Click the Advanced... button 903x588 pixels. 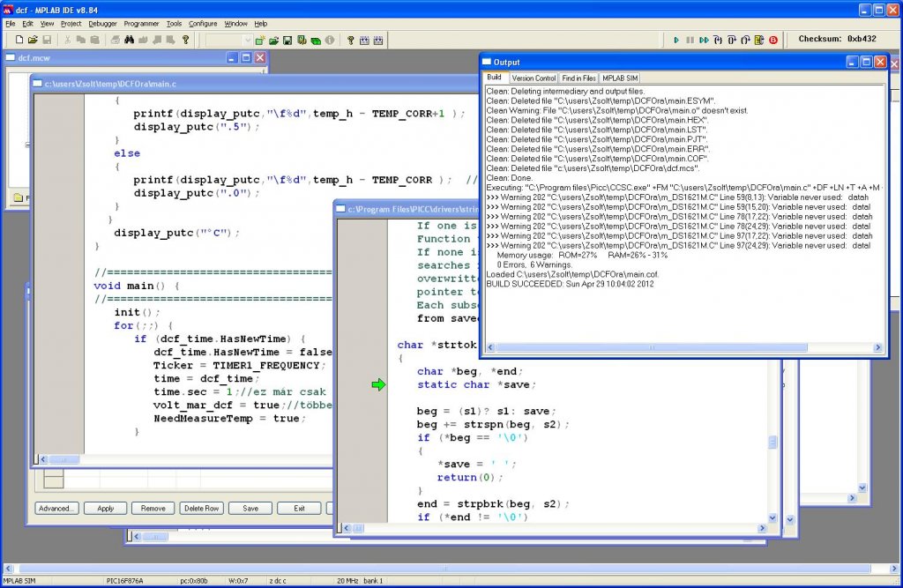[x=57, y=508]
